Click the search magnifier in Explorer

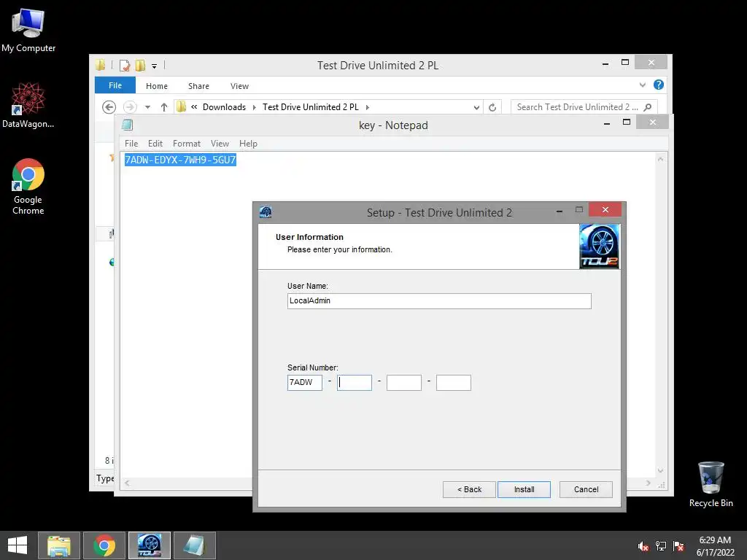click(x=648, y=107)
